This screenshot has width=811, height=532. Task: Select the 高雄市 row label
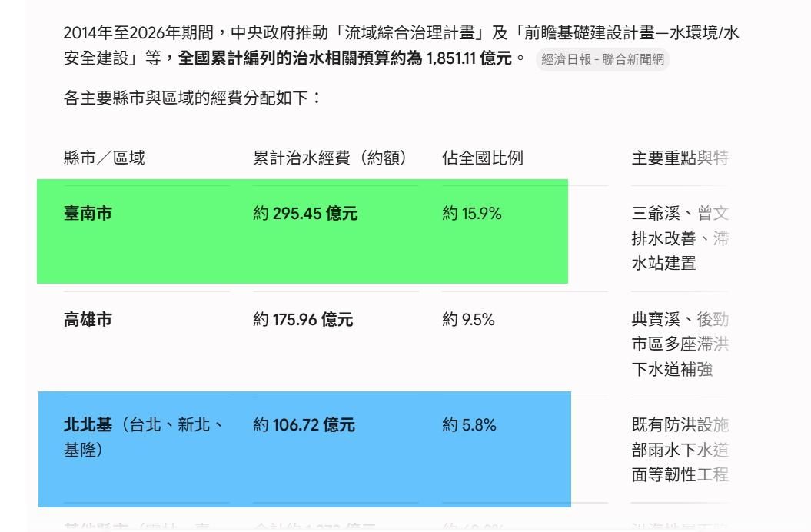pyautogui.click(x=88, y=319)
